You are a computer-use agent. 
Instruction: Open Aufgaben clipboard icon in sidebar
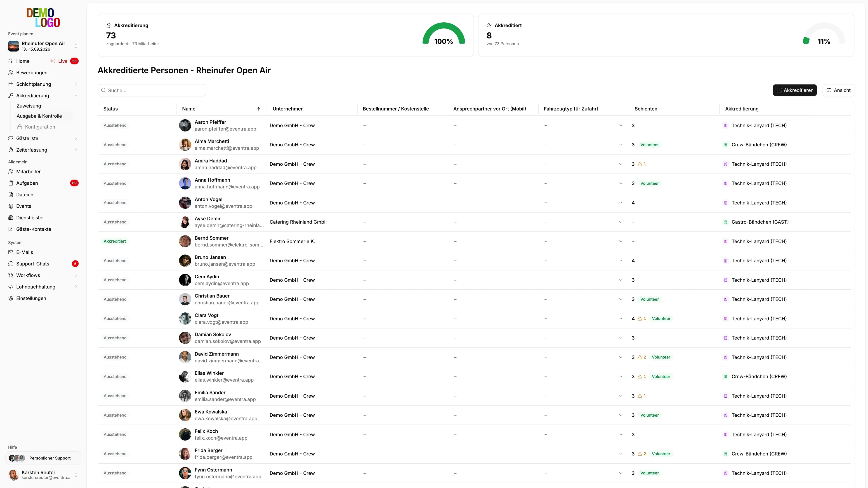tap(11, 183)
